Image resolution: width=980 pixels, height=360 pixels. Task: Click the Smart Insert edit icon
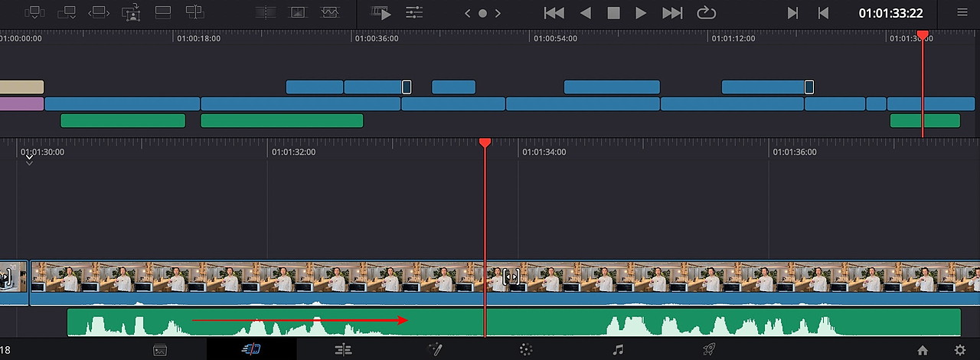35,12
